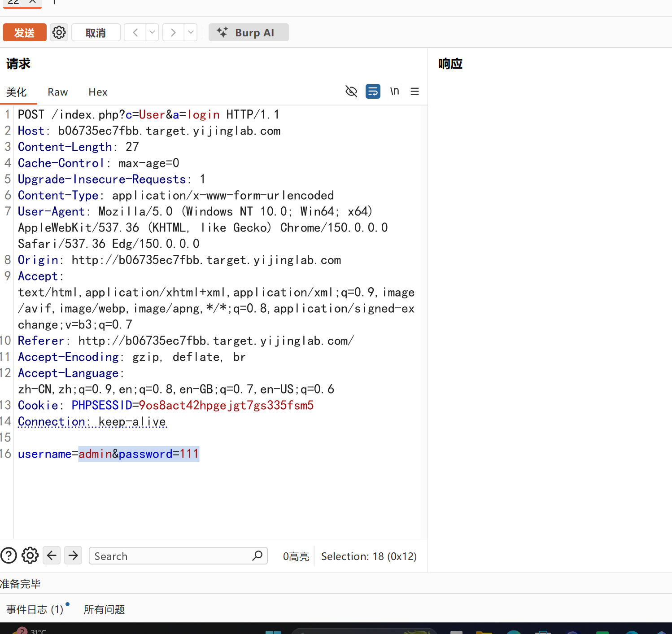Open Burp AI assistant
The image size is (672, 634).
[x=249, y=32]
